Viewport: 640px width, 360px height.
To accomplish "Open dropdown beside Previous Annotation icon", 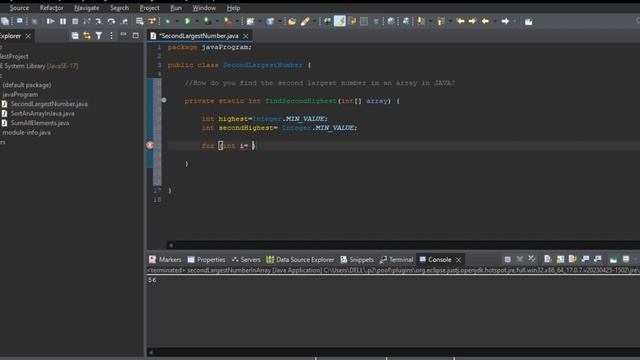I will click(x=450, y=21).
